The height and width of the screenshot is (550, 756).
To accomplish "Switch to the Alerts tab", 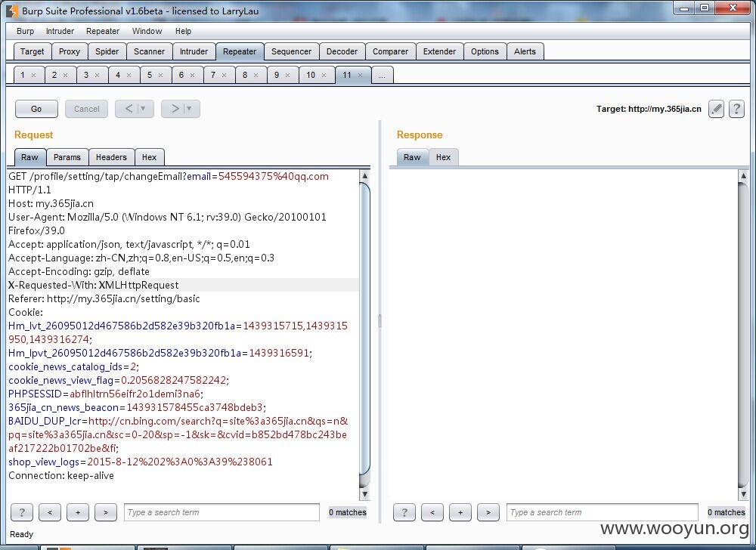I will (x=525, y=51).
